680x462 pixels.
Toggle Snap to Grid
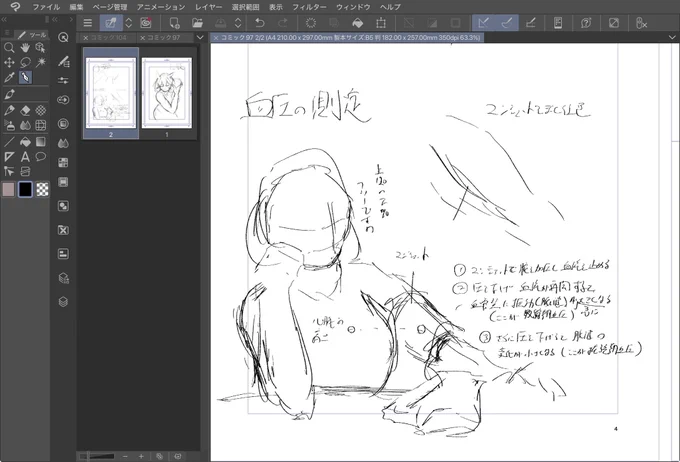[x=530, y=23]
